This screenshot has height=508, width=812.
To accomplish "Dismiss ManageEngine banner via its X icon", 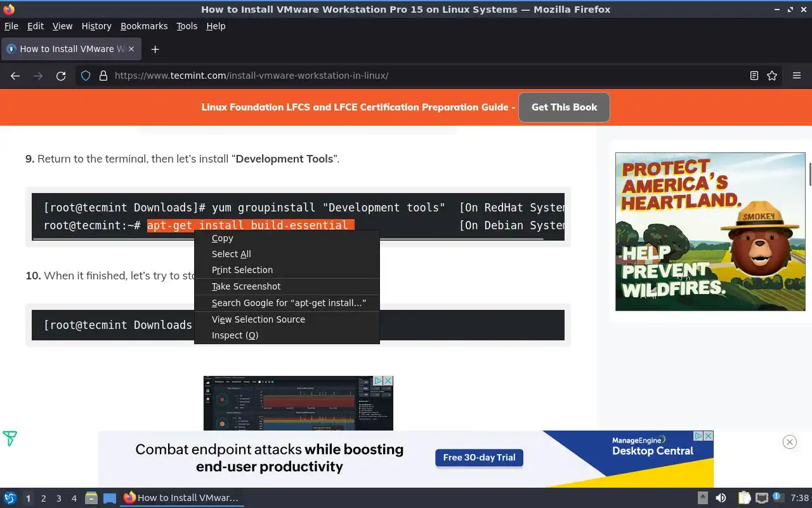I will click(709, 436).
